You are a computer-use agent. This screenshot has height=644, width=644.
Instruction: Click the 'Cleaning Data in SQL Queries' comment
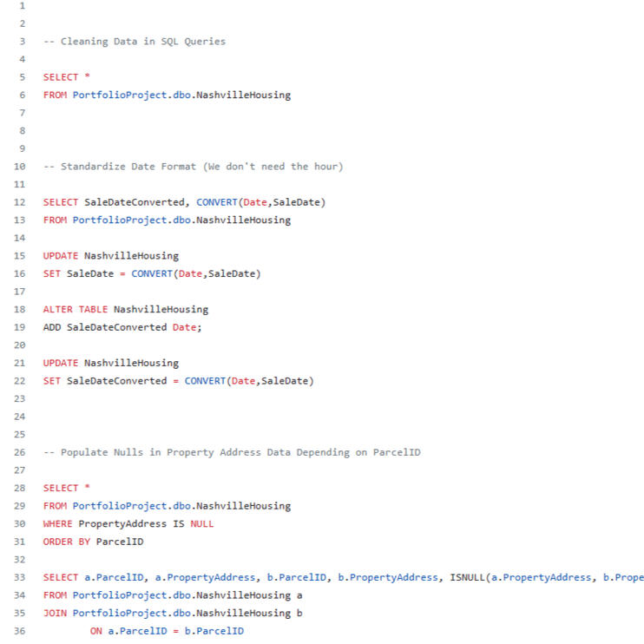click(134, 42)
